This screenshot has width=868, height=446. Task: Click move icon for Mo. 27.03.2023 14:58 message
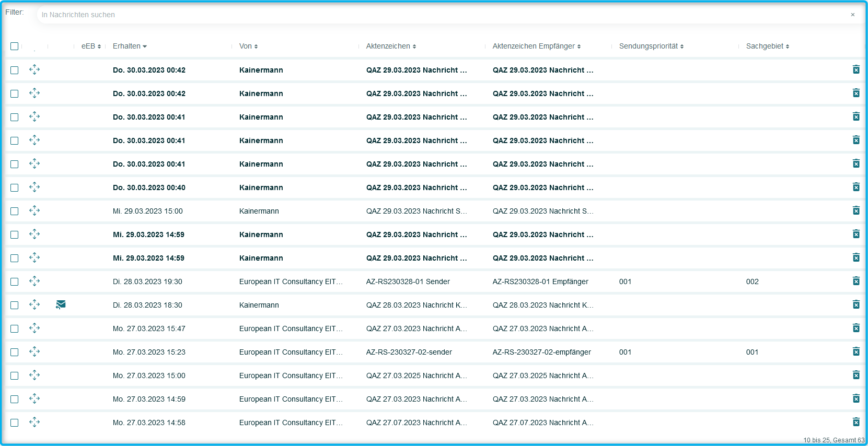point(34,422)
